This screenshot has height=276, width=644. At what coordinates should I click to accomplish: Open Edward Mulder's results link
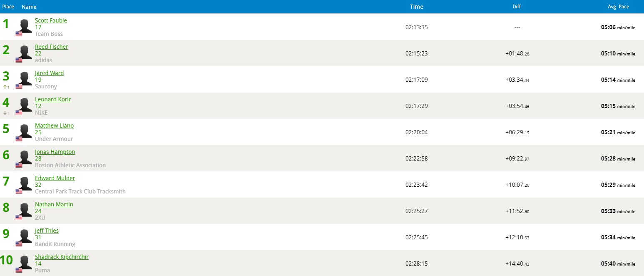click(55, 178)
